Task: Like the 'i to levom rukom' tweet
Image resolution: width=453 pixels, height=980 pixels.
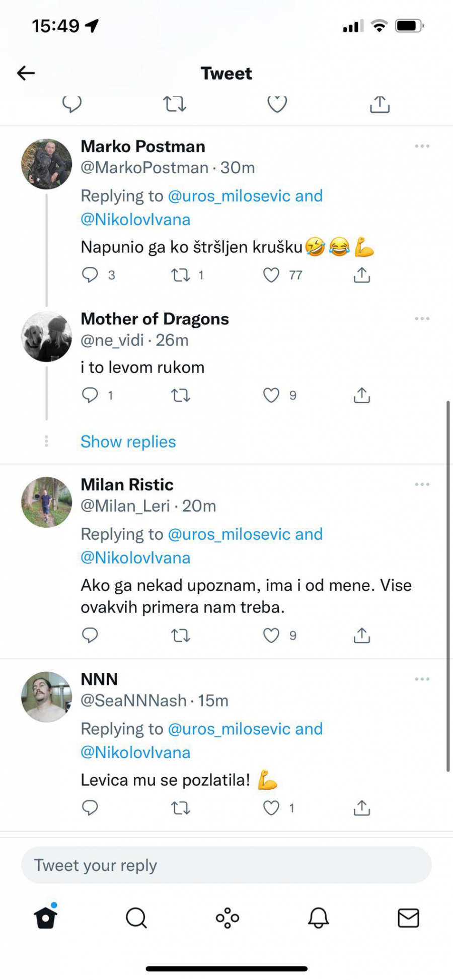Action: (x=271, y=395)
